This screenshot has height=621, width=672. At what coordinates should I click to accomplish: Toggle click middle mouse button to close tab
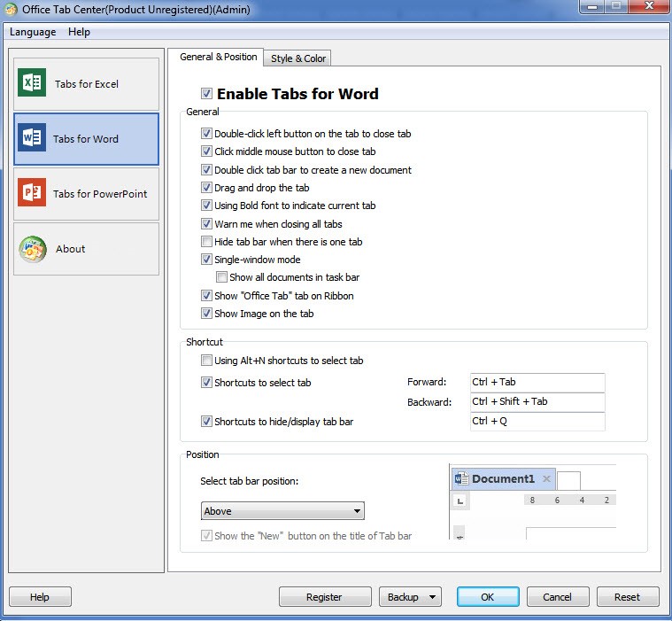[206, 151]
